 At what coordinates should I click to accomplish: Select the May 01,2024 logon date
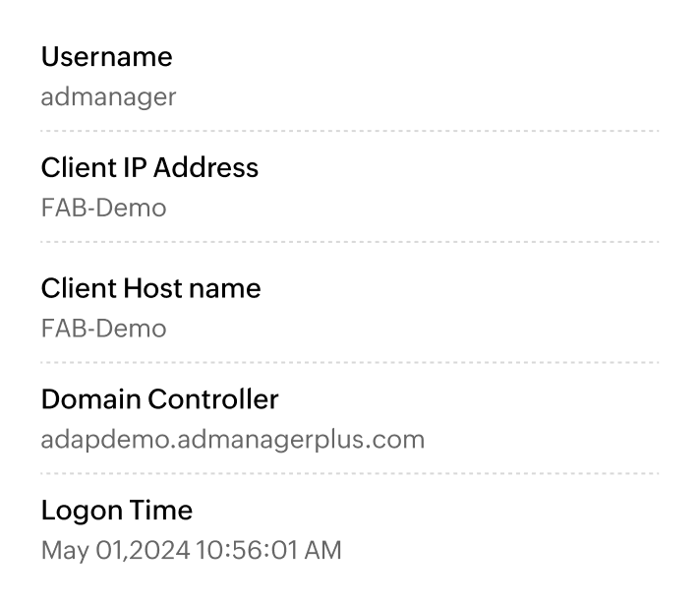pyautogui.click(x=115, y=550)
